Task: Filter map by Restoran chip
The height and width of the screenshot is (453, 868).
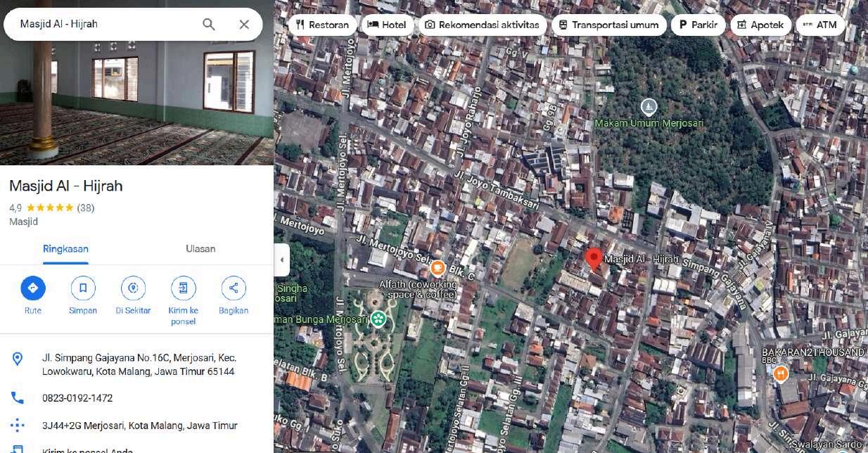Action: [x=322, y=25]
